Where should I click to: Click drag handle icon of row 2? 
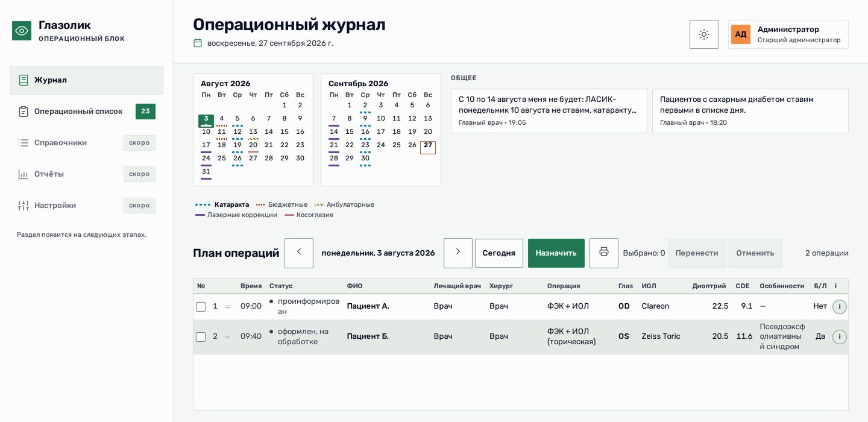click(x=227, y=336)
